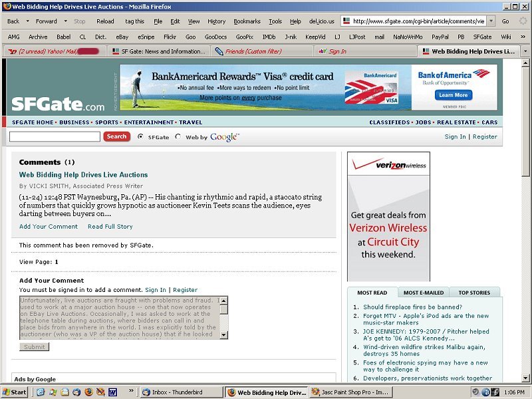
Task: Open 'Should fireplace fires be banned?' story
Action: [x=412, y=307]
